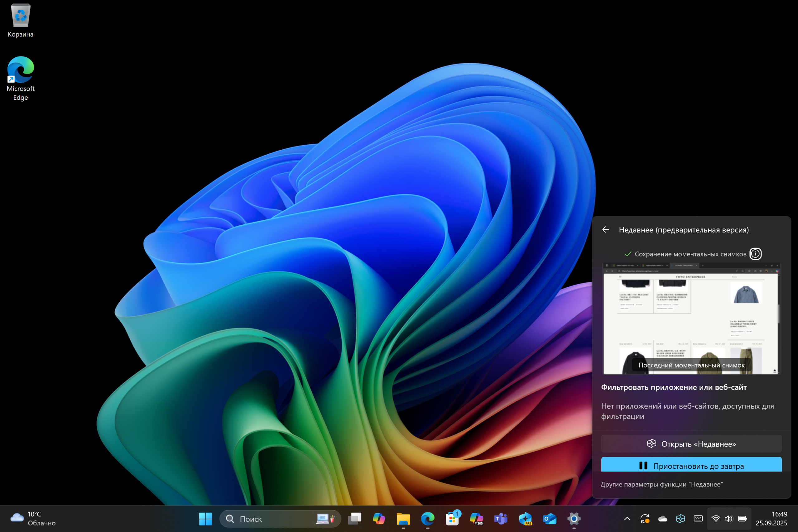
Task: Click the touch keyboard tray icon
Action: click(698, 518)
